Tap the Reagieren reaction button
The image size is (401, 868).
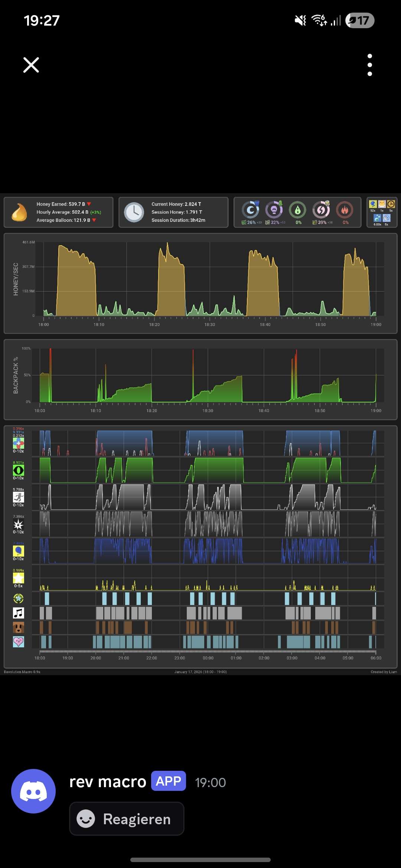[x=127, y=819]
